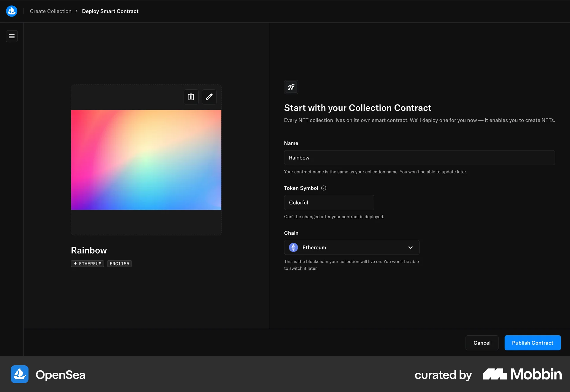The height and width of the screenshot is (392, 570).
Task: Delete the collection image using the trash icon
Action: (x=191, y=97)
